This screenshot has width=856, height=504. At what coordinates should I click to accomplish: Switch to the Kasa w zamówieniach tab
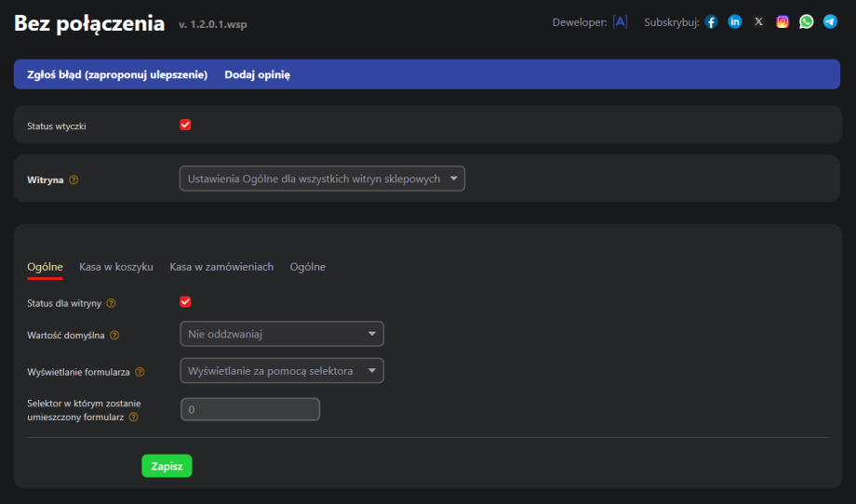pyautogui.click(x=221, y=267)
